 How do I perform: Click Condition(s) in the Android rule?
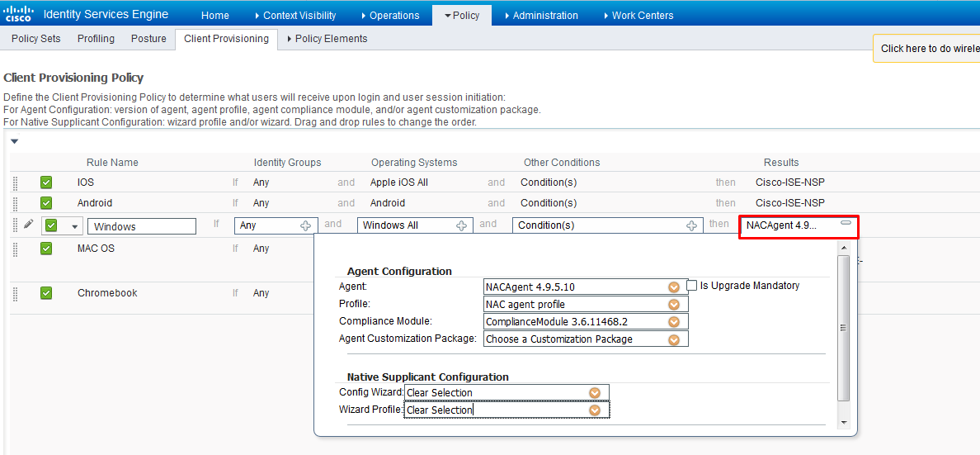click(548, 203)
